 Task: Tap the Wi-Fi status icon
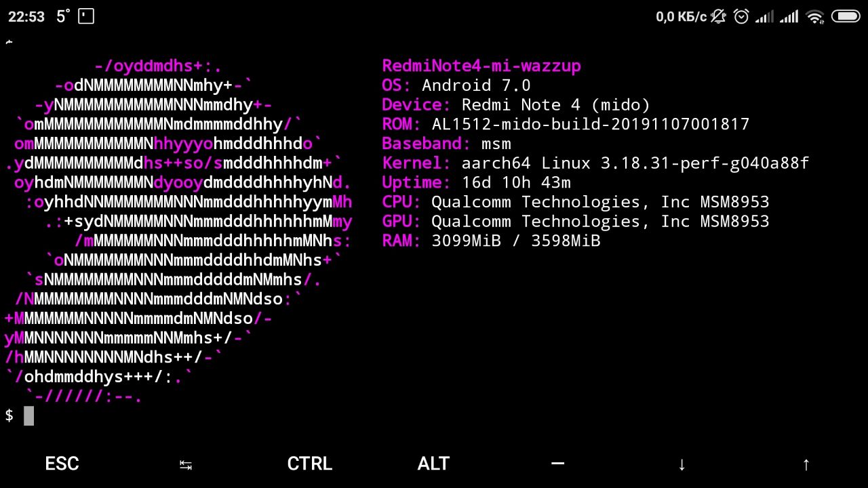[x=815, y=17]
